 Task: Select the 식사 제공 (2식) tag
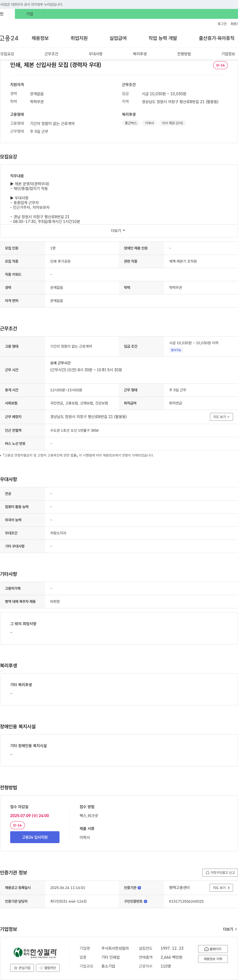pos(172,123)
